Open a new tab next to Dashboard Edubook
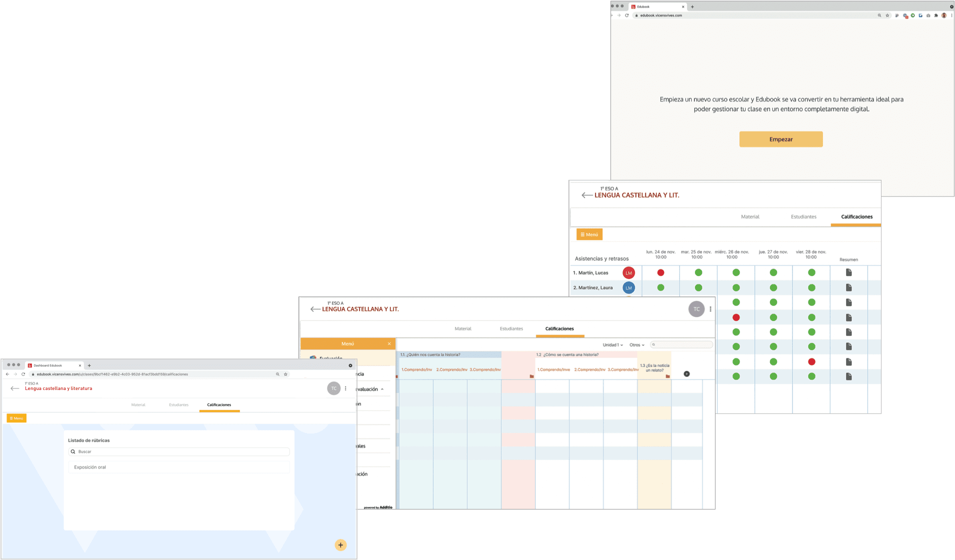Screen dimensions: 955x560 coord(89,365)
